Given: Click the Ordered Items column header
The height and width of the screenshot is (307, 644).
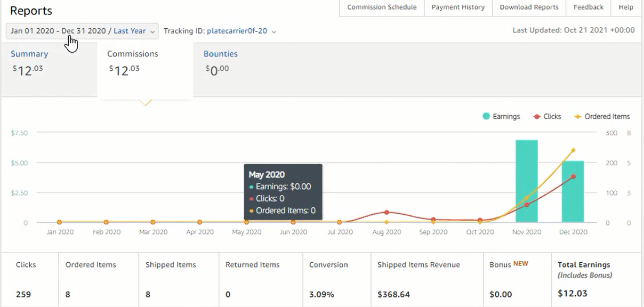Looking at the screenshot, I should pyautogui.click(x=91, y=265).
